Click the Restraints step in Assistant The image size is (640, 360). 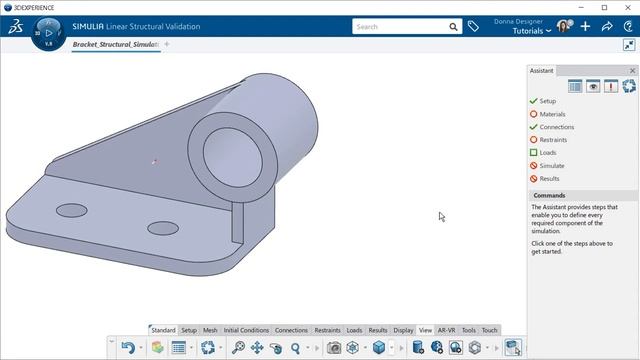[553, 140]
